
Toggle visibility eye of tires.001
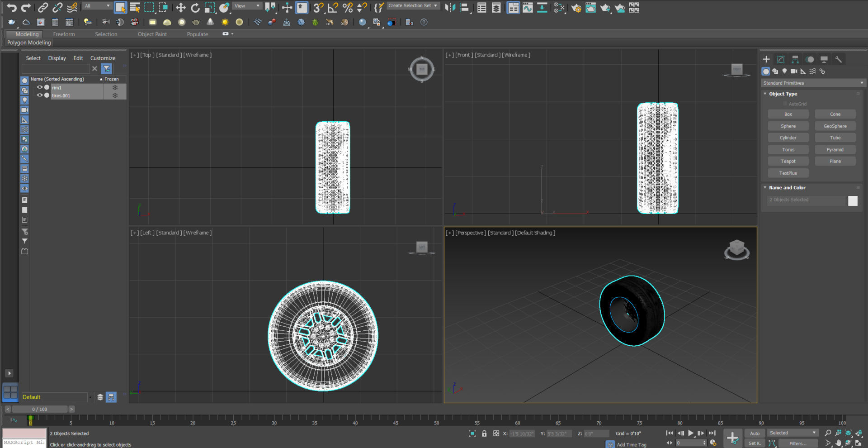40,95
